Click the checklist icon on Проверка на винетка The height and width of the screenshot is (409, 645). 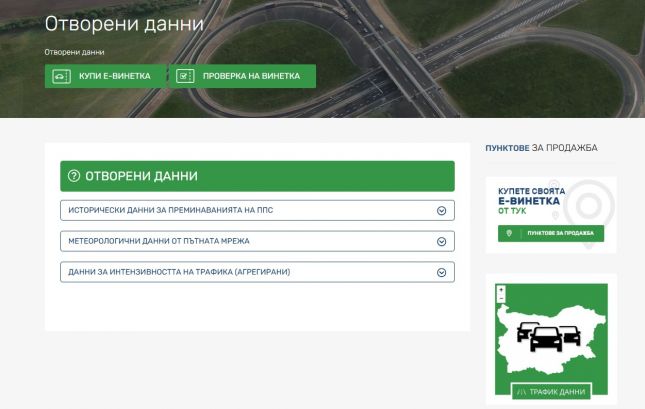pyautogui.click(x=183, y=76)
